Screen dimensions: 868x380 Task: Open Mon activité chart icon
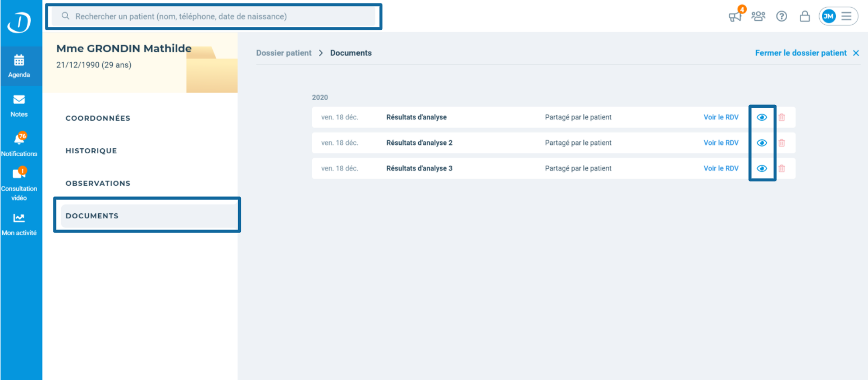coord(19,218)
